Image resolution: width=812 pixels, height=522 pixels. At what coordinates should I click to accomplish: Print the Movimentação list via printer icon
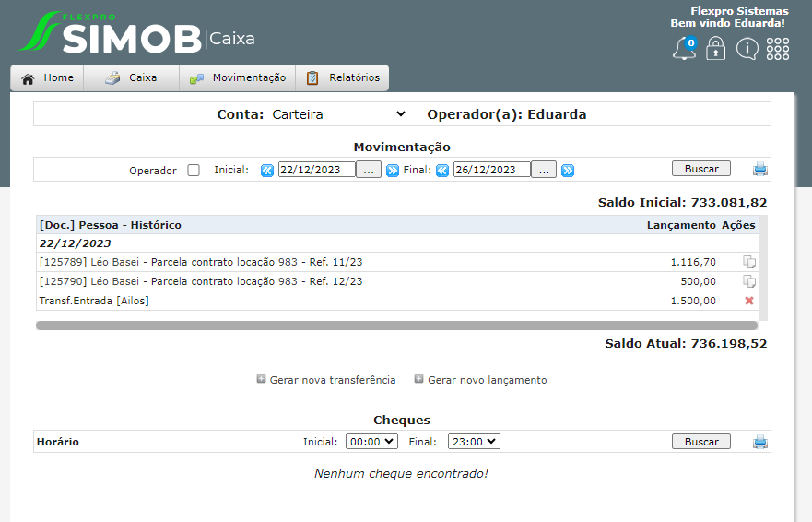(x=759, y=169)
